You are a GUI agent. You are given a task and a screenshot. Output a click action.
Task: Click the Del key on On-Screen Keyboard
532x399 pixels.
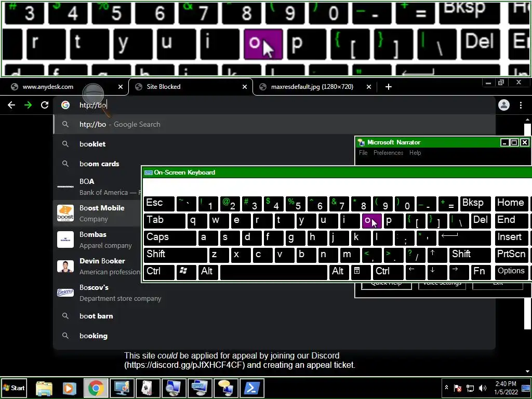pyautogui.click(x=481, y=220)
